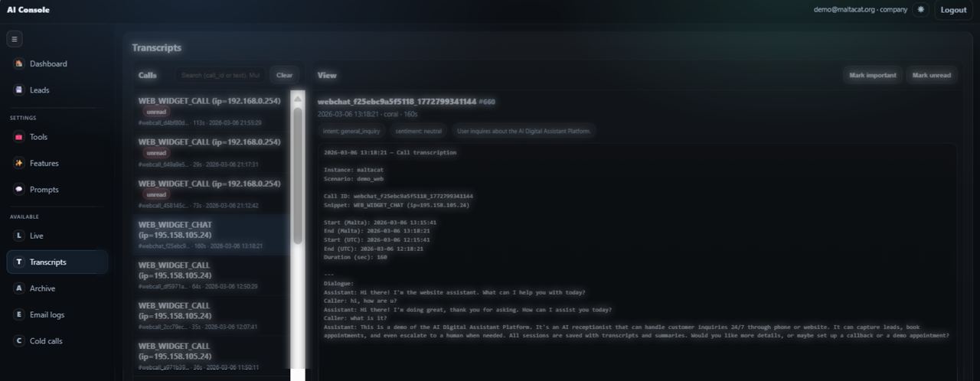Open Cold calls via the C icon
980x381 pixels.
coord(19,340)
